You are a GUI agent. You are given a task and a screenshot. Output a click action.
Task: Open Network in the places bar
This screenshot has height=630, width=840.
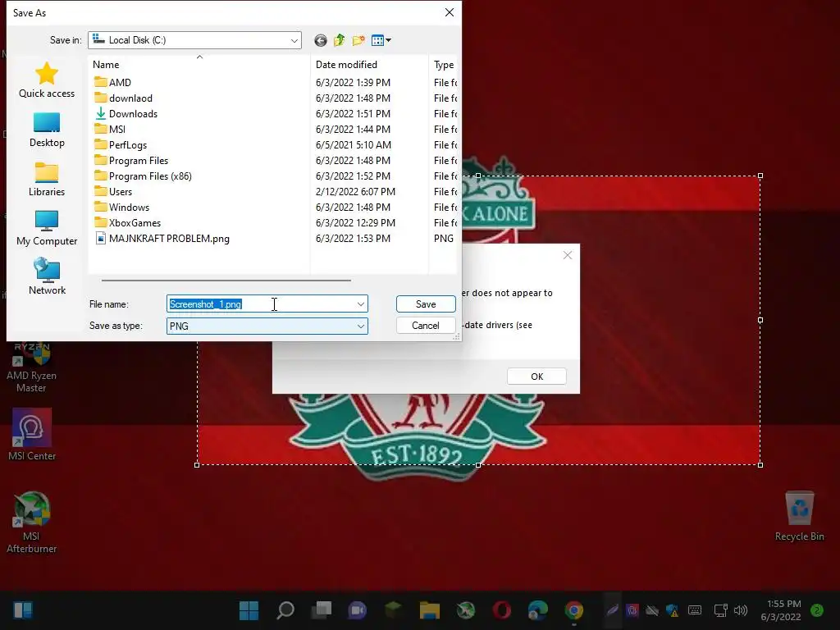click(x=47, y=276)
